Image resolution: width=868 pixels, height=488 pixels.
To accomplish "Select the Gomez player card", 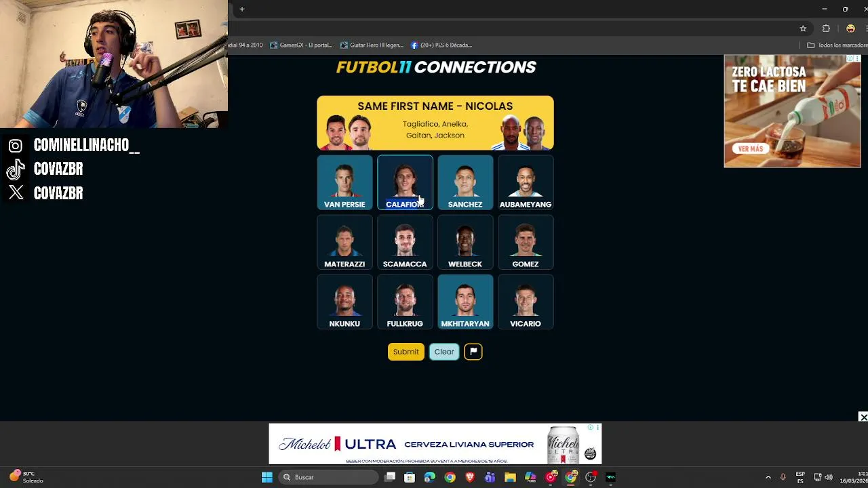I will [x=526, y=242].
